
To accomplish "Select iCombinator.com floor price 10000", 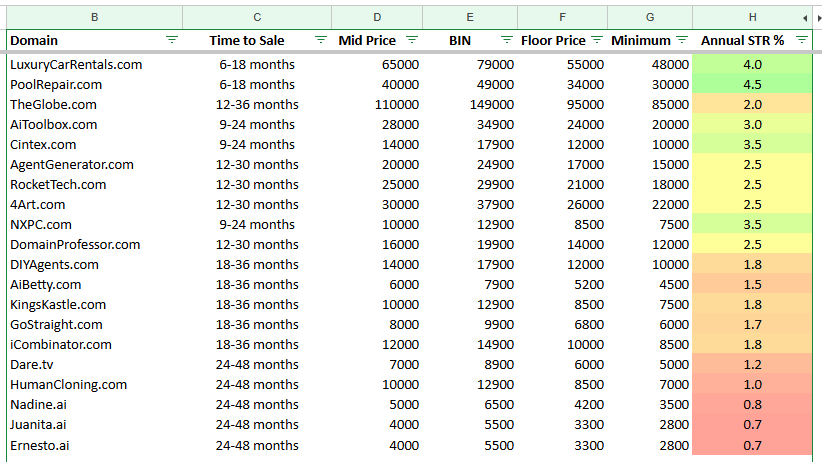I will (563, 345).
